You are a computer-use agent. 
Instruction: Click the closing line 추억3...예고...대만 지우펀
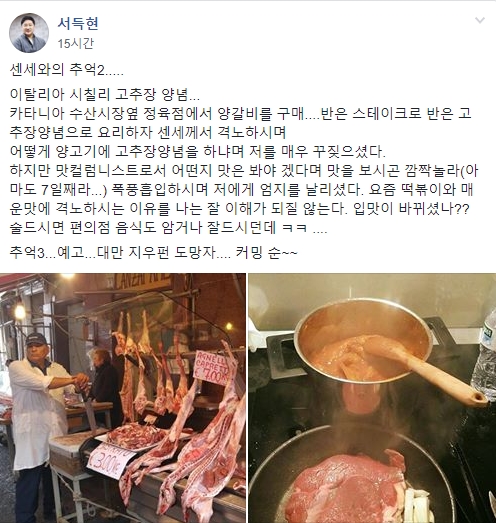(x=153, y=253)
